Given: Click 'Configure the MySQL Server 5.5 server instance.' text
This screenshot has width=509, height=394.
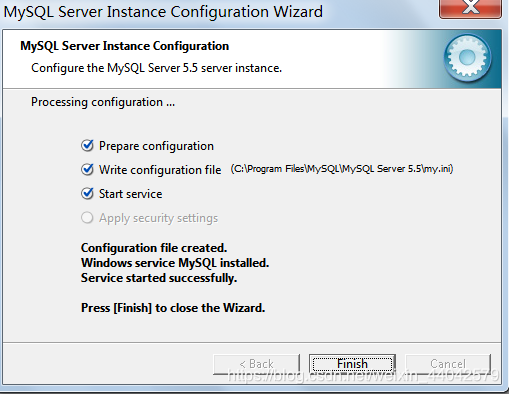Looking at the screenshot, I should click(x=157, y=68).
